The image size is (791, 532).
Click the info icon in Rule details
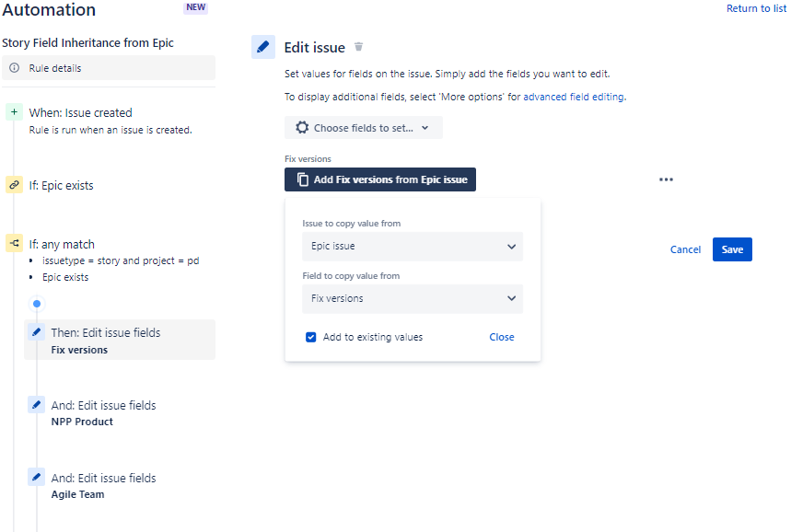(x=15, y=67)
